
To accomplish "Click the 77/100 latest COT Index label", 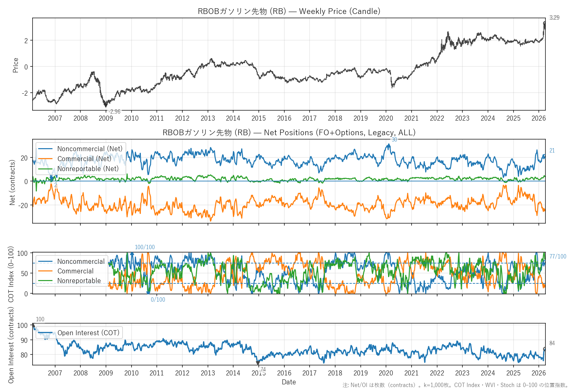I will [x=557, y=256].
